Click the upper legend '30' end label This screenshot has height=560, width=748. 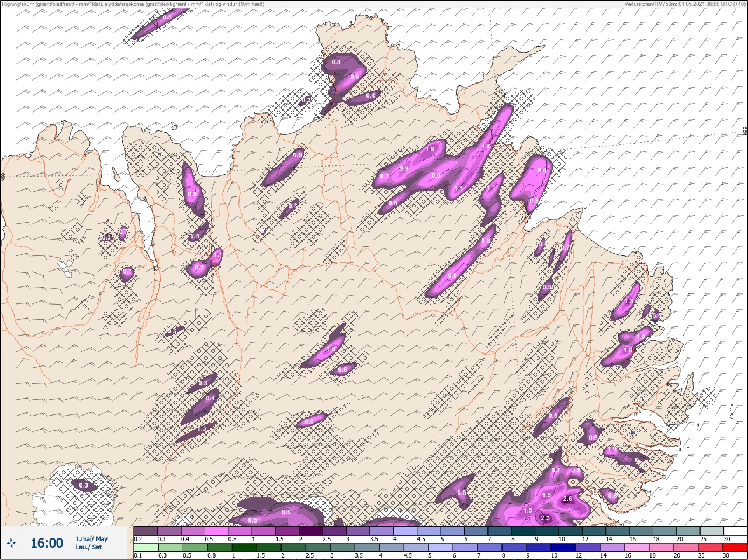tap(726, 539)
